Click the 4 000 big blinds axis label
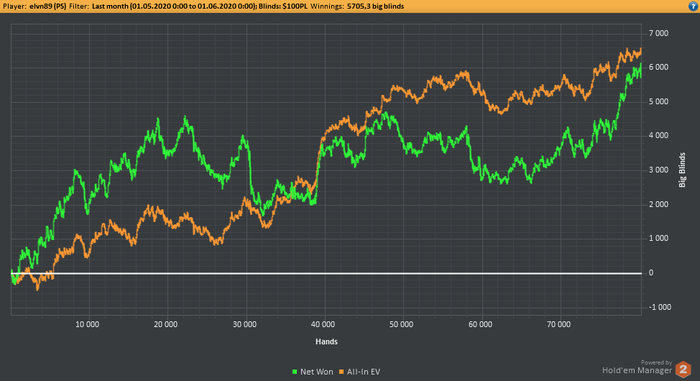 (658, 136)
